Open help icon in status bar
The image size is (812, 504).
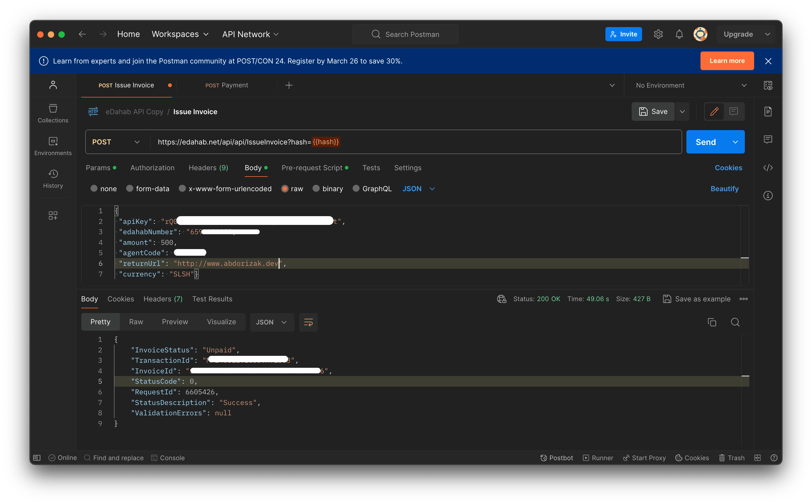[x=774, y=458]
